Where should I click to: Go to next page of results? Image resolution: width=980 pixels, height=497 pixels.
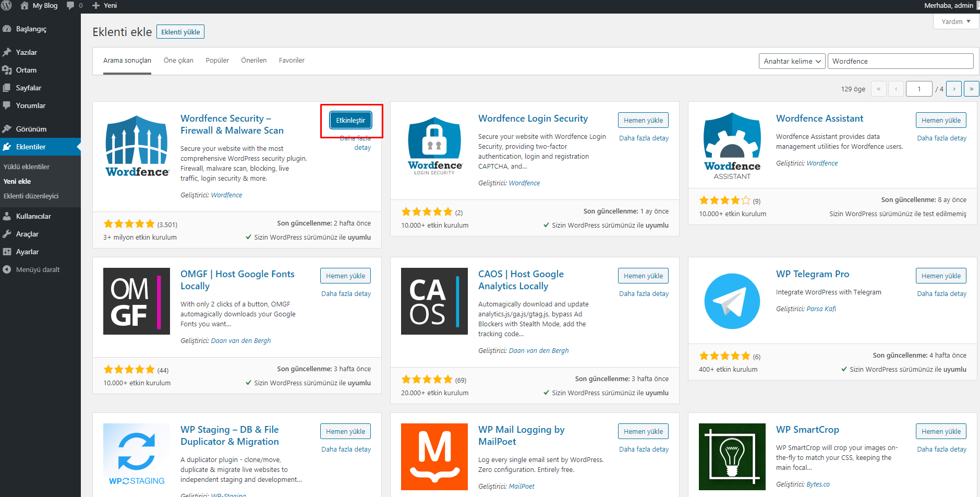(954, 89)
